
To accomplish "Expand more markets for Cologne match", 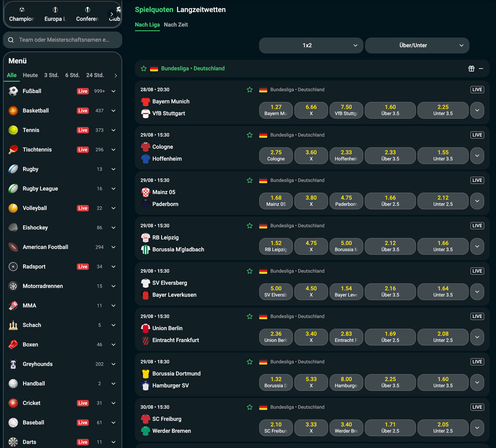I will pyautogui.click(x=477, y=156).
